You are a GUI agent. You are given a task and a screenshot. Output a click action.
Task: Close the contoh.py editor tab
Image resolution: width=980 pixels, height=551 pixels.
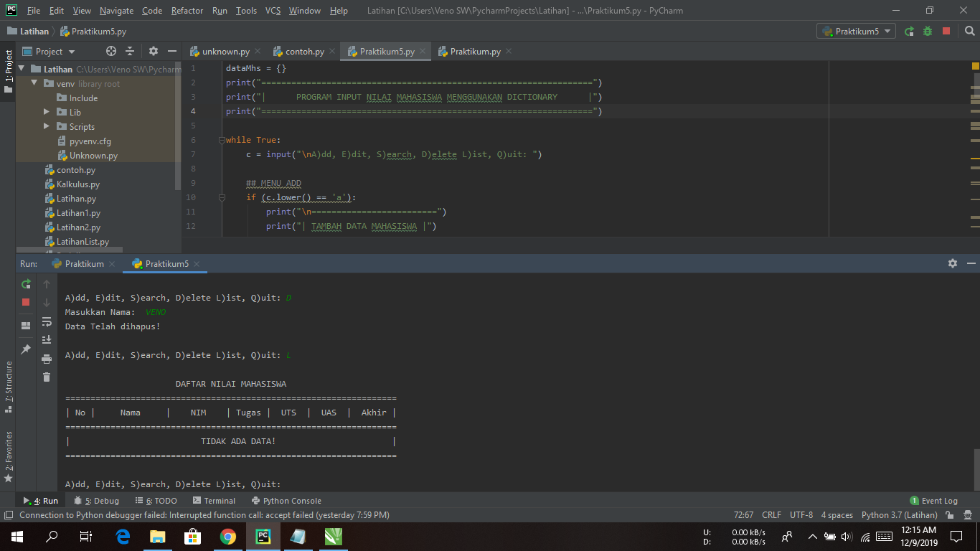click(x=332, y=52)
